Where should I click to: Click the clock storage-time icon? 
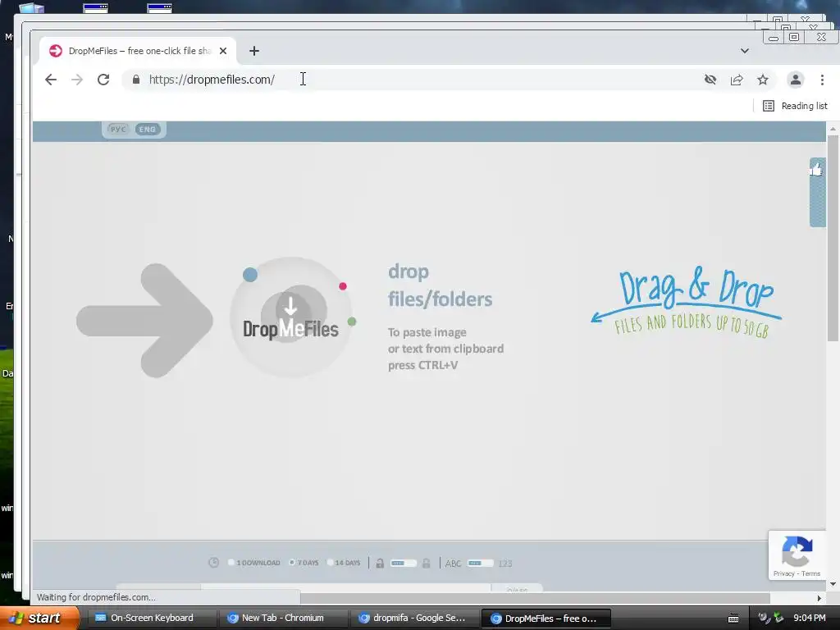214,563
